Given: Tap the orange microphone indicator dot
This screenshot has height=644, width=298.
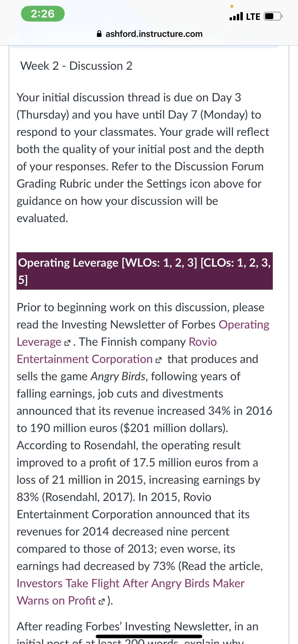Looking at the screenshot, I should click(x=232, y=6).
